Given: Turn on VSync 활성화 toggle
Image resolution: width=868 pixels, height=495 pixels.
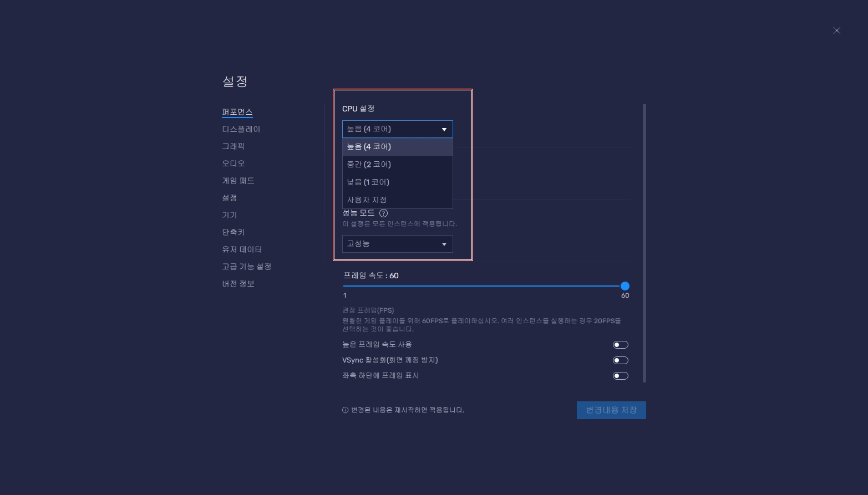Looking at the screenshot, I should coord(620,360).
